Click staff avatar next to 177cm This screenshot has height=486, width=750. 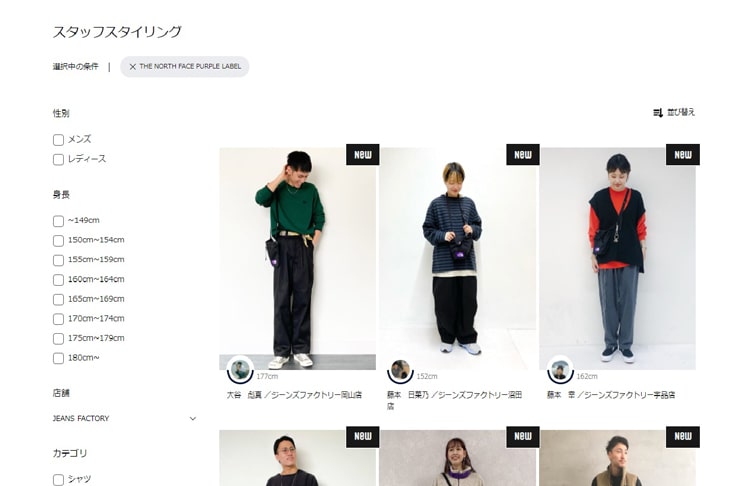[240, 370]
